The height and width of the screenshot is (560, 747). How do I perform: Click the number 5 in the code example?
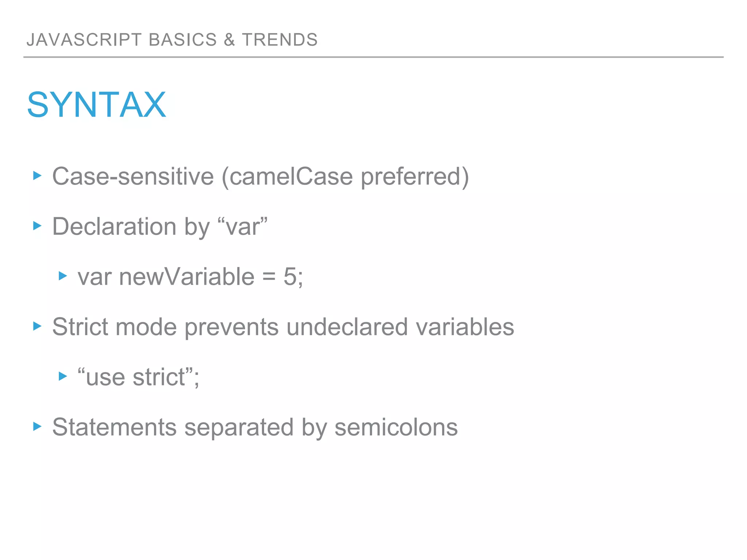pyautogui.click(x=290, y=277)
